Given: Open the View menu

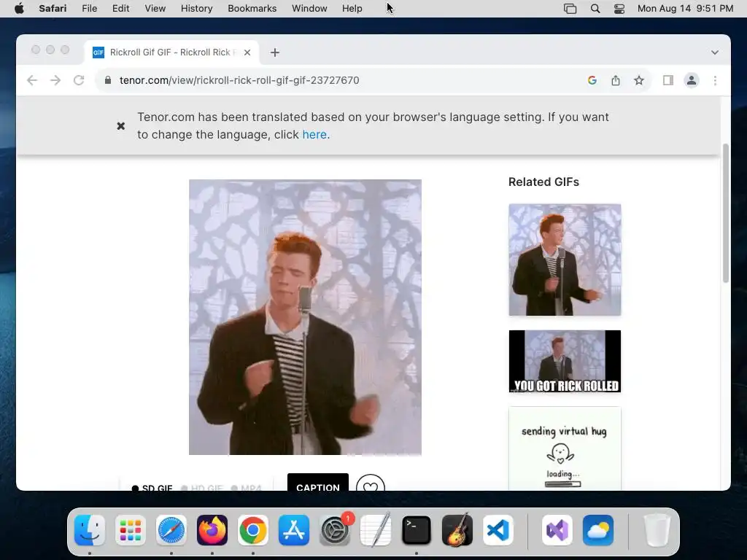Looking at the screenshot, I should [155, 9].
